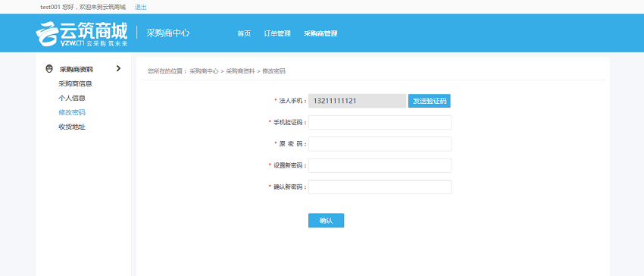The image size is (644, 276).
Task: Click the 云筑商城 logo
Action: (x=81, y=33)
